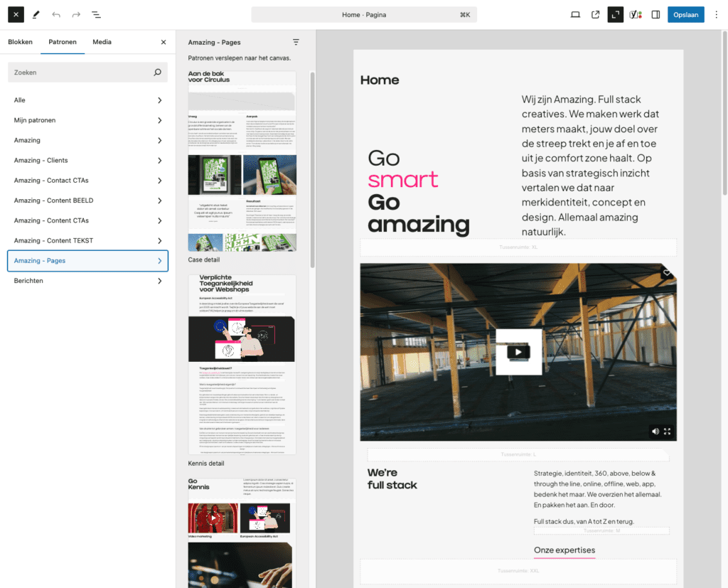Click the Opslaan save button
728x588 pixels.
pos(686,14)
